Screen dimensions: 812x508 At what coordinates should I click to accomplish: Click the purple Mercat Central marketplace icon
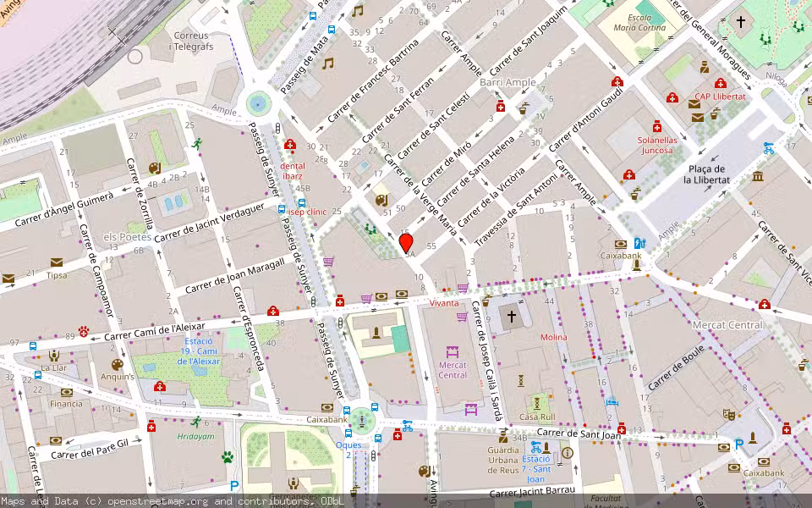453,351
